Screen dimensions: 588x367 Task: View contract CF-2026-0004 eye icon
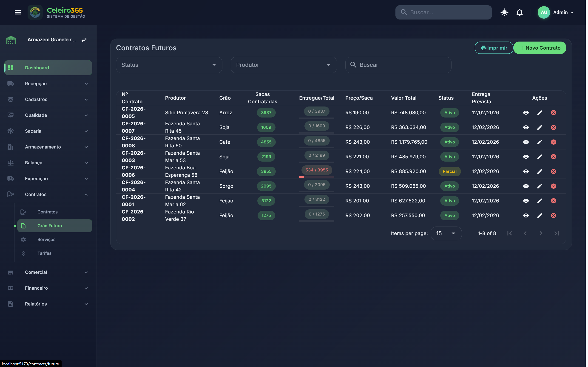pos(526,186)
